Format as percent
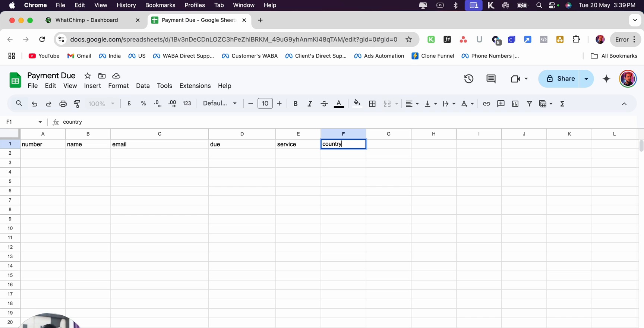Screen dimensions: 644x328 click(x=143, y=104)
